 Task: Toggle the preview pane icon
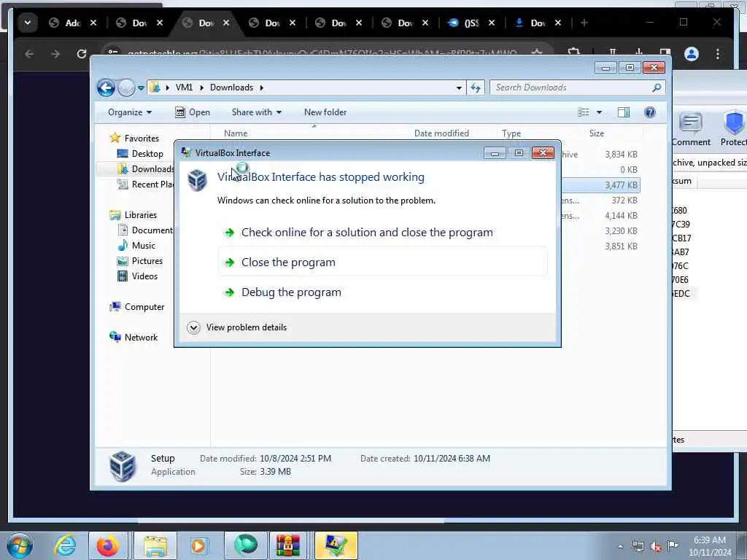(x=624, y=112)
